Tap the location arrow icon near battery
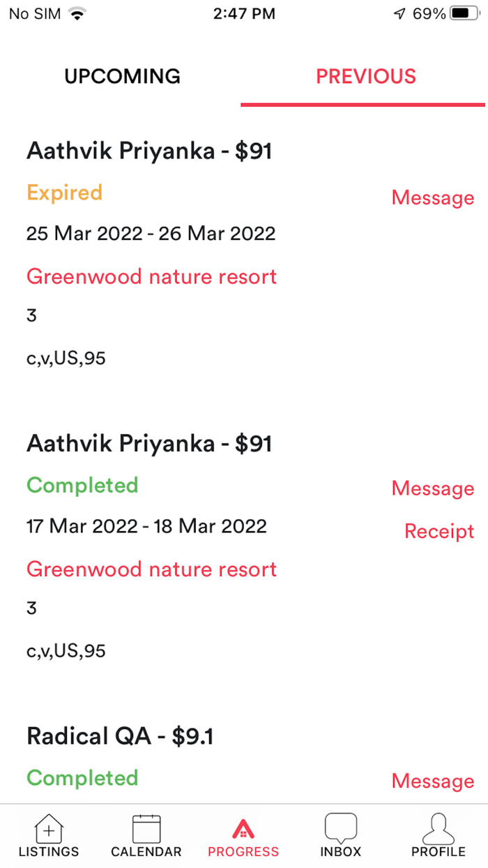The height and width of the screenshot is (868, 488). point(399,13)
